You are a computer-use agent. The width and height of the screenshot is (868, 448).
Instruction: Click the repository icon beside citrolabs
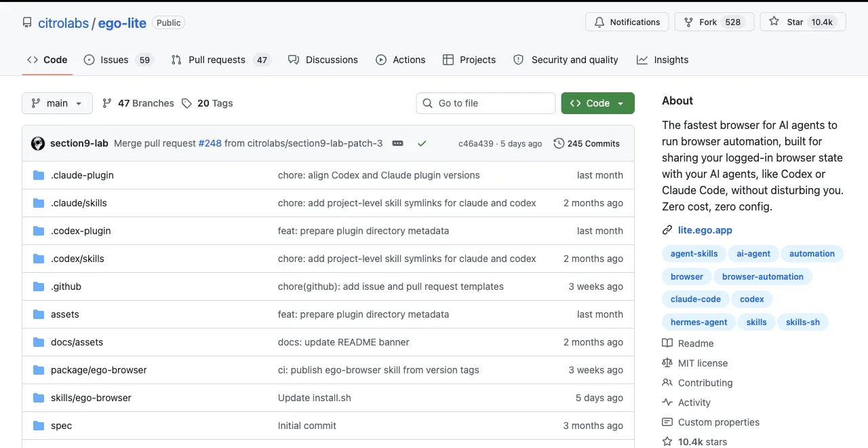pyautogui.click(x=27, y=22)
